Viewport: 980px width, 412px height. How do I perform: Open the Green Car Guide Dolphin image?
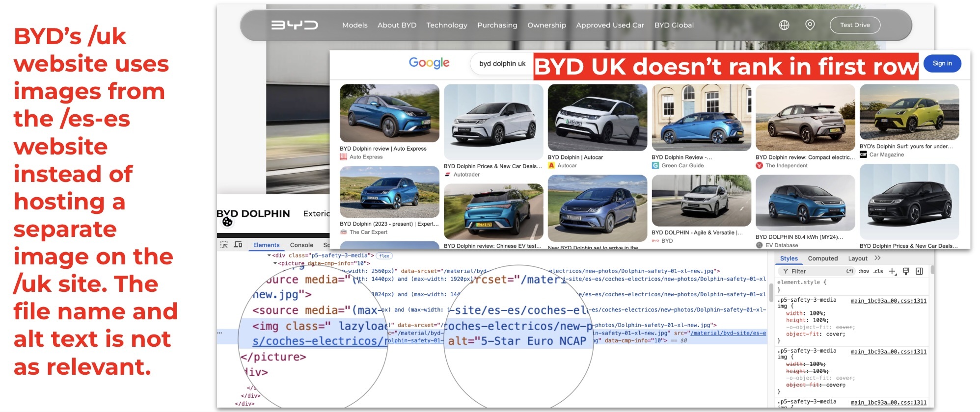tap(702, 117)
